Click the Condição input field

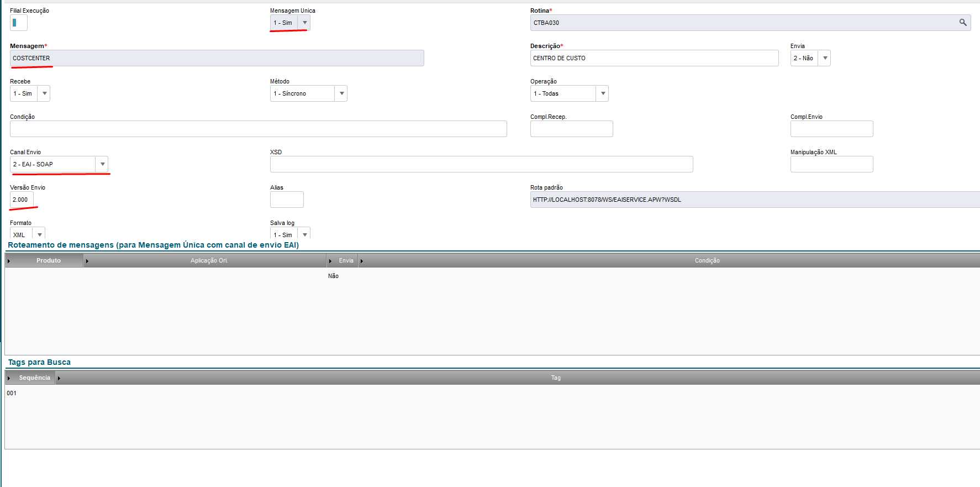coord(259,129)
